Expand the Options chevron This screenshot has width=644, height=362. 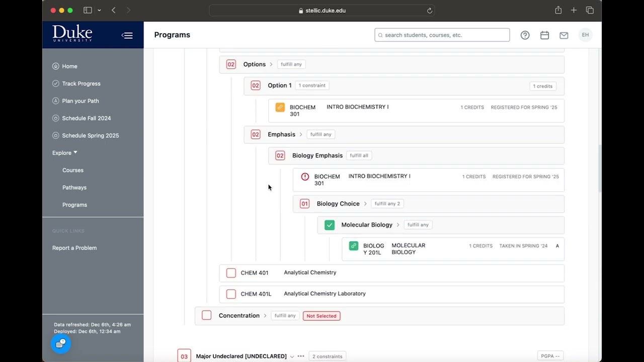[x=271, y=64]
